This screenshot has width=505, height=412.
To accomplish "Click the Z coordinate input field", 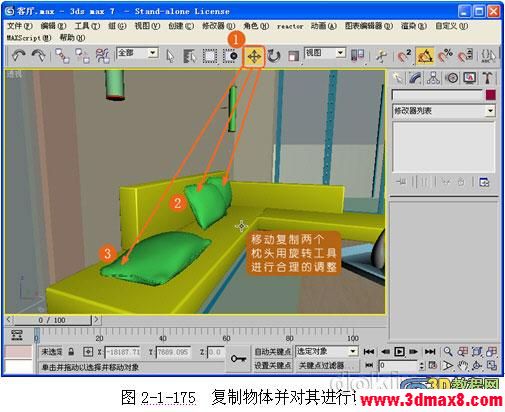I will [215, 352].
